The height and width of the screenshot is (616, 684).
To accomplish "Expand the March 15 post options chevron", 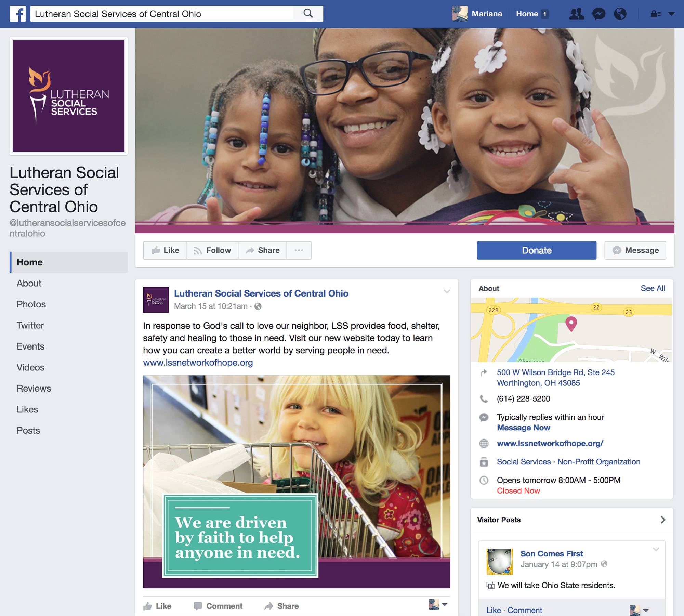I will tap(447, 291).
